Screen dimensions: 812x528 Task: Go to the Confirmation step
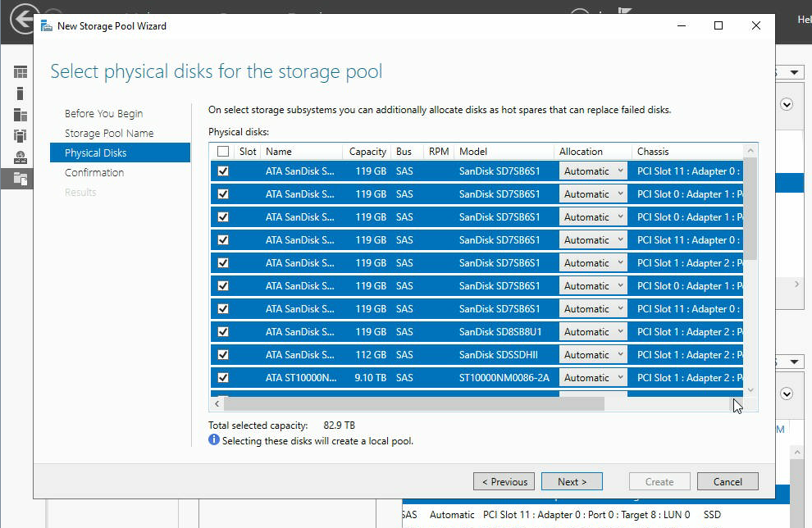point(94,173)
